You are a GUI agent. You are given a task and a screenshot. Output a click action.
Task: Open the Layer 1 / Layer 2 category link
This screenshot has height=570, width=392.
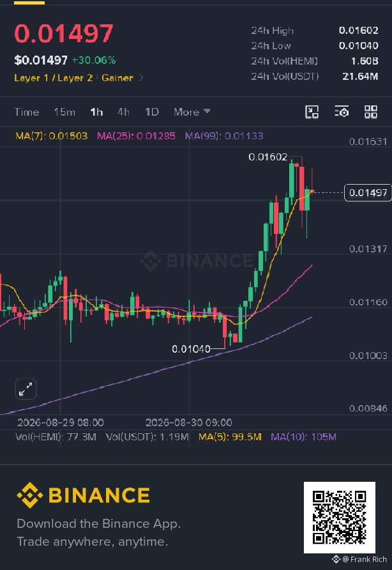coord(54,78)
